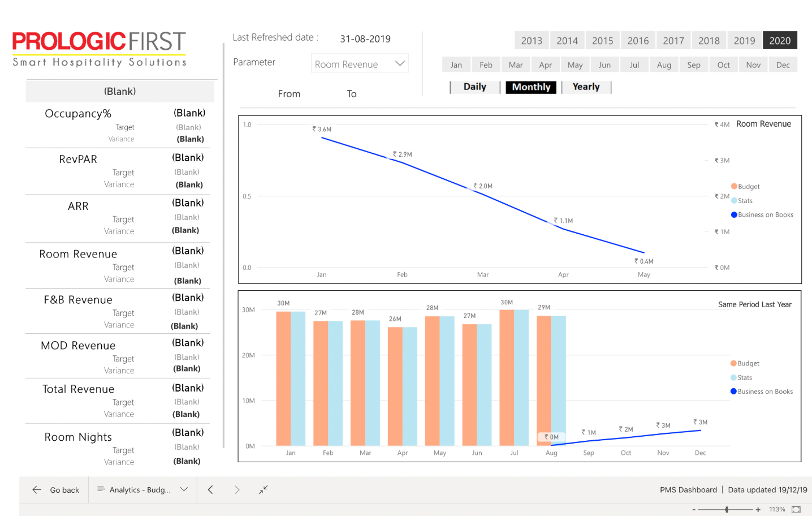Click the zoom out minus icon

click(694, 510)
